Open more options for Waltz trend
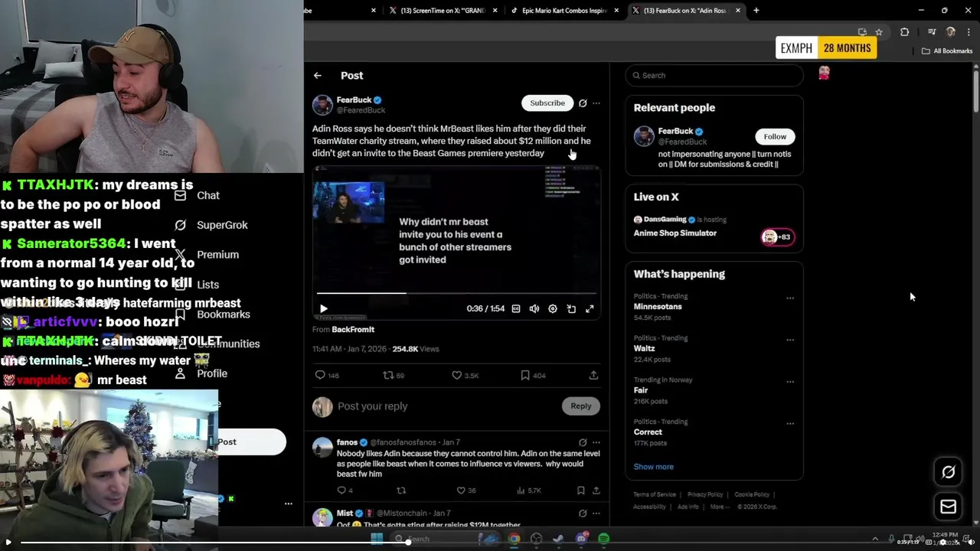Image resolution: width=980 pixels, height=551 pixels. click(790, 339)
